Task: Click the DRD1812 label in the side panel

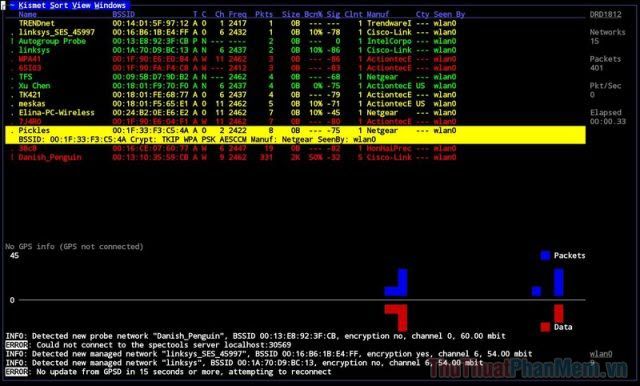Action: pos(605,14)
